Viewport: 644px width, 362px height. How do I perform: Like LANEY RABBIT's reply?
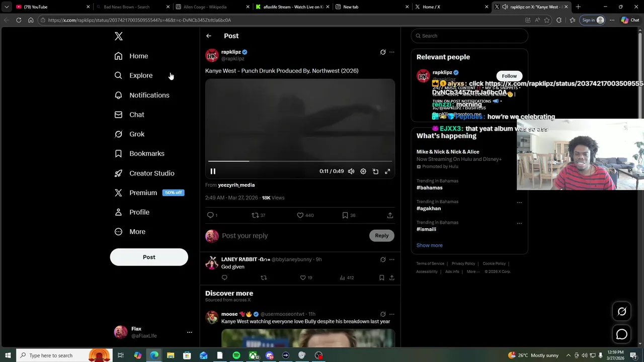coord(303,278)
